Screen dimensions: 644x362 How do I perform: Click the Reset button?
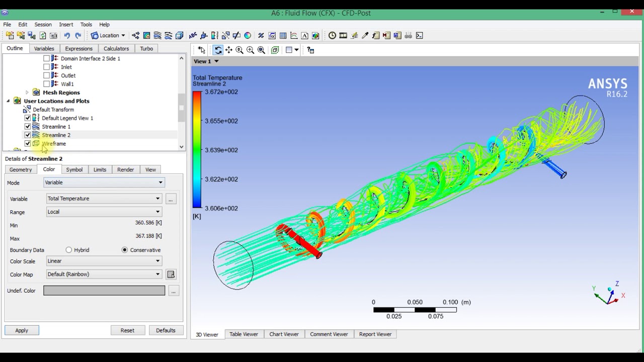(x=127, y=330)
